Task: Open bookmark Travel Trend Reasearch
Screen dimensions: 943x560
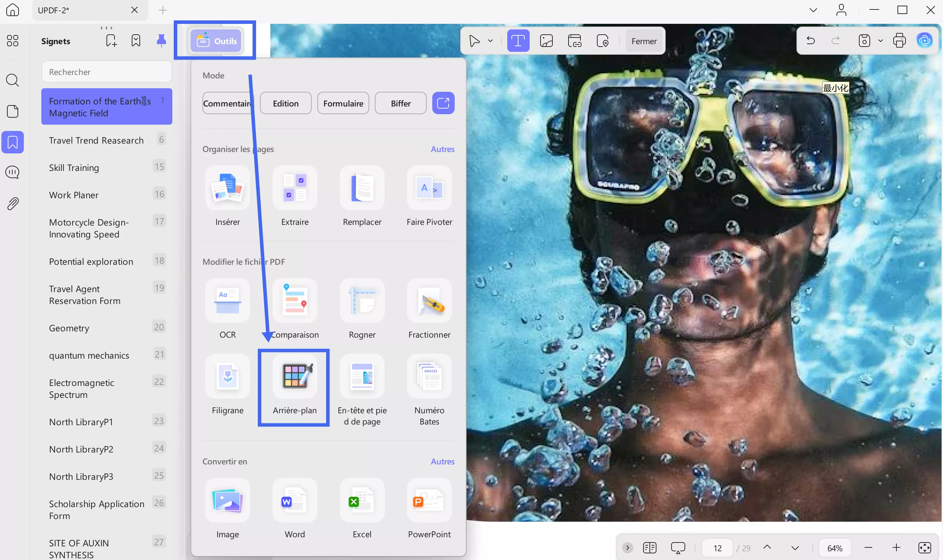Action: coord(107,140)
